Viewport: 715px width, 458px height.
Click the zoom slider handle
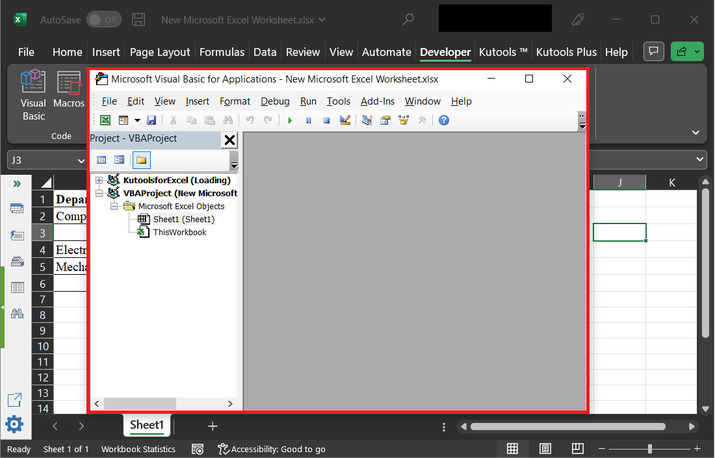(x=650, y=449)
